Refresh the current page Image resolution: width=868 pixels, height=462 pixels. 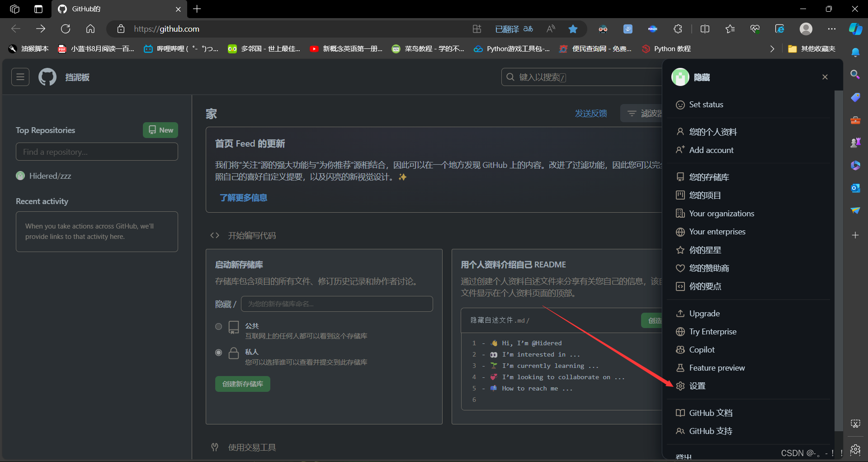(66, 29)
